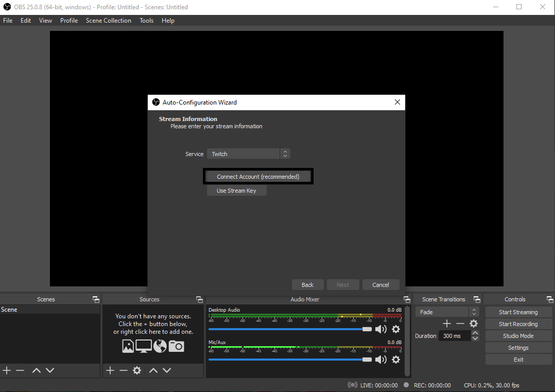Select the Scene item in Scenes list
Screen dimensions: 555x392
49,310
